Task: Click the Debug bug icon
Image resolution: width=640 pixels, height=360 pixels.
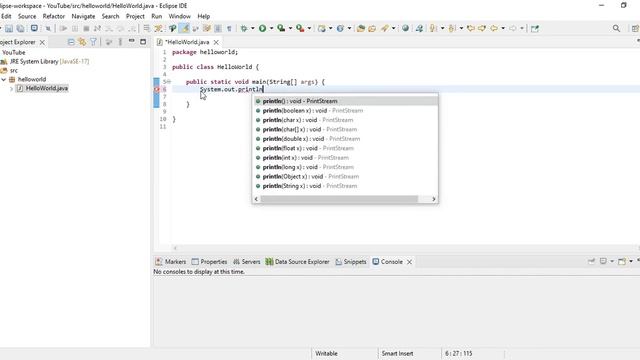Action: pyautogui.click(x=244, y=28)
